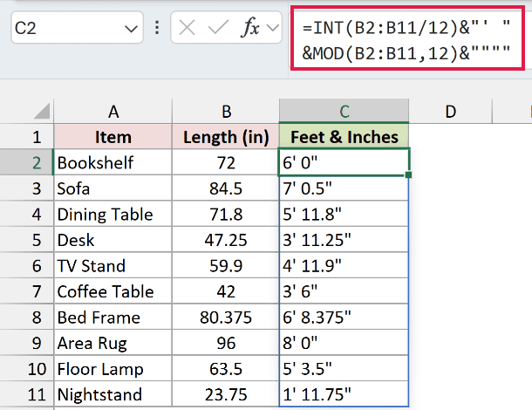The image size is (532, 410).
Task: Click the cell with value 96
Action: pos(226,343)
